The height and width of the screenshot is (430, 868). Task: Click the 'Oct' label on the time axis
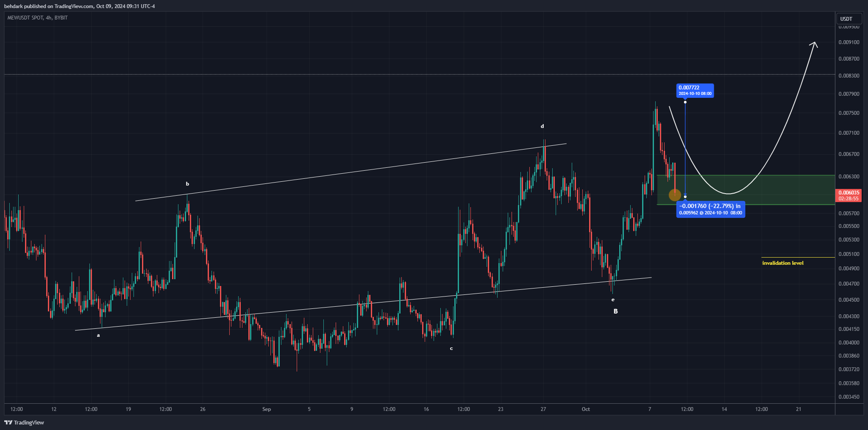[586, 409]
